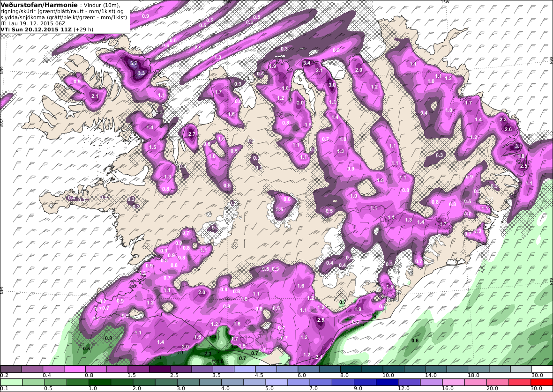Click the 2.7 snowfall value on the map
The width and height of the screenshot is (553, 392).
(192, 134)
